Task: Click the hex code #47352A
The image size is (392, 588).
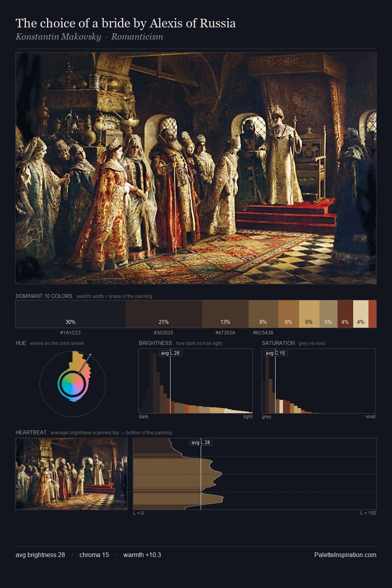Action: (x=225, y=333)
